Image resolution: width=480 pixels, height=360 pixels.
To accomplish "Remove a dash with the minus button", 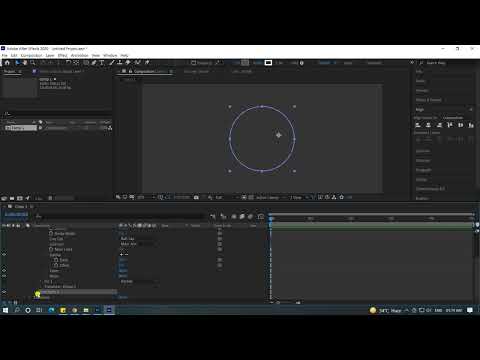I will [x=126, y=254].
